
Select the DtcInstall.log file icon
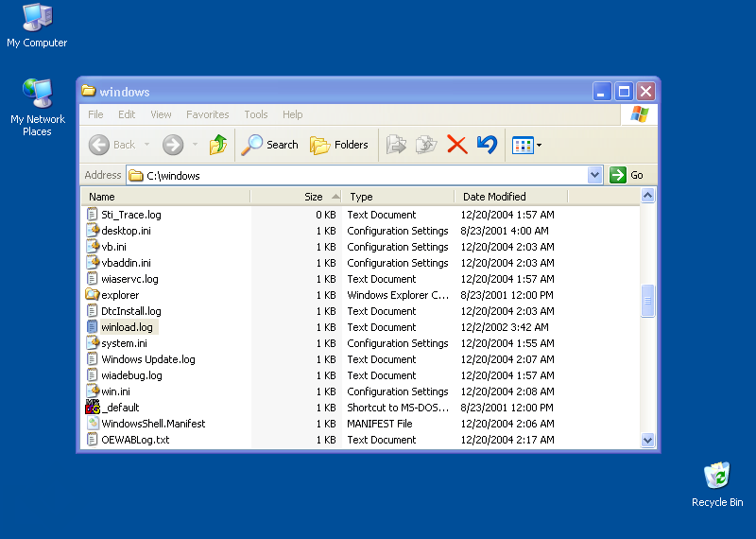(x=92, y=311)
